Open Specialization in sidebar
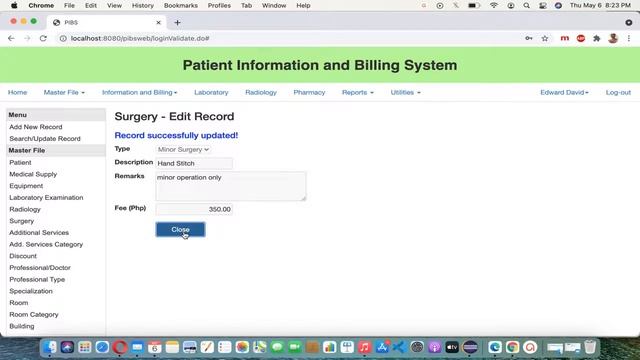The width and height of the screenshot is (640, 360). (31, 291)
